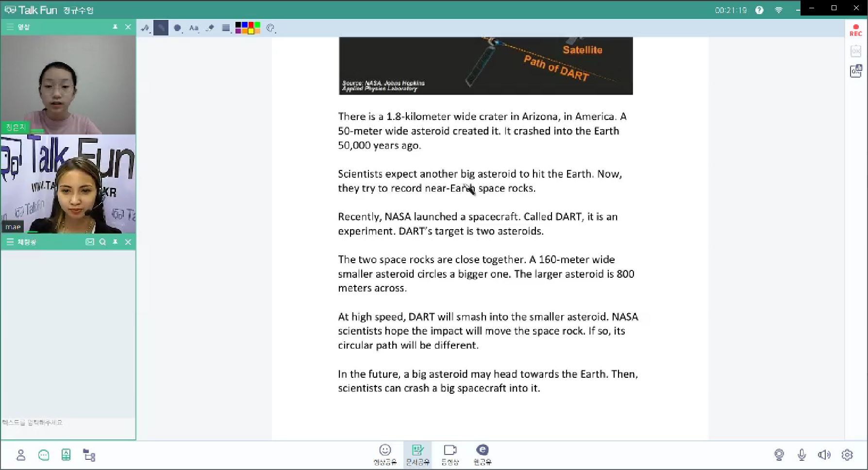Select the highlighter marker tool

coord(161,28)
